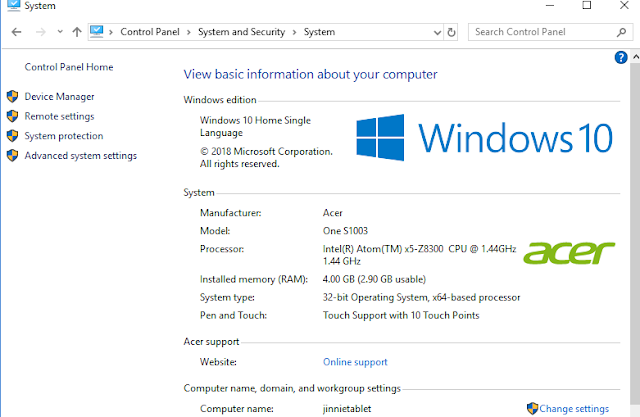Screen dimensions: 640x417
Task: Click the shield icon beside Device Manager
Action: coord(13,97)
